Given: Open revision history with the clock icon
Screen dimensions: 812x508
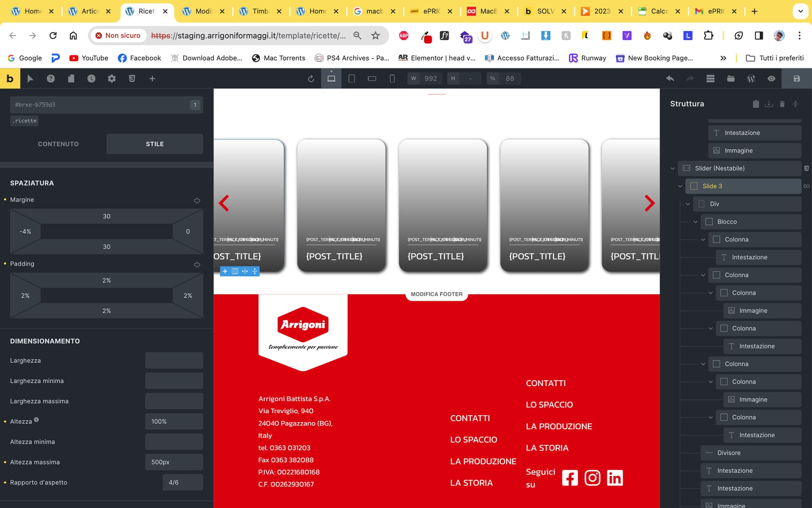Looking at the screenshot, I should [91, 78].
